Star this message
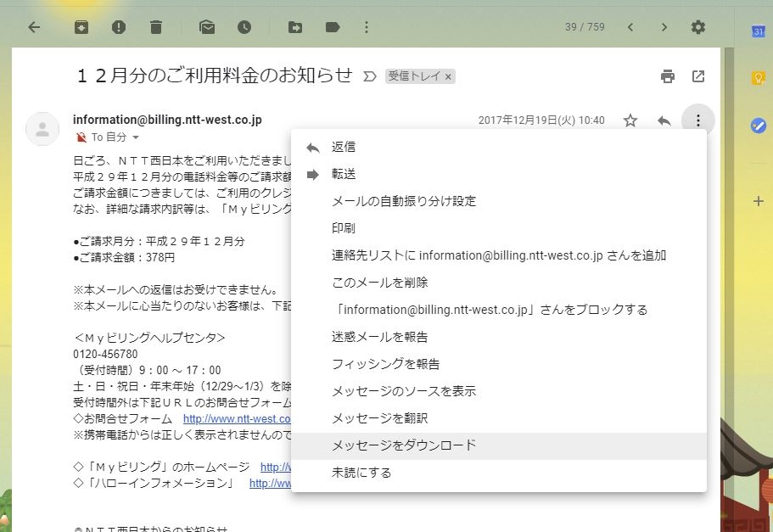The image size is (773, 532). pos(630,120)
